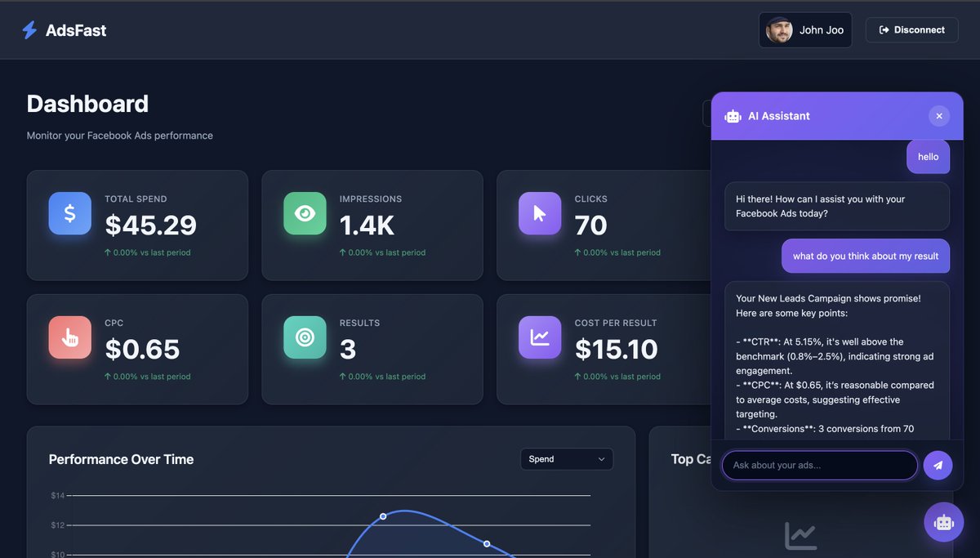This screenshot has width=980, height=558.
Task: Click the 'what do you think about my result' message
Action: point(866,256)
